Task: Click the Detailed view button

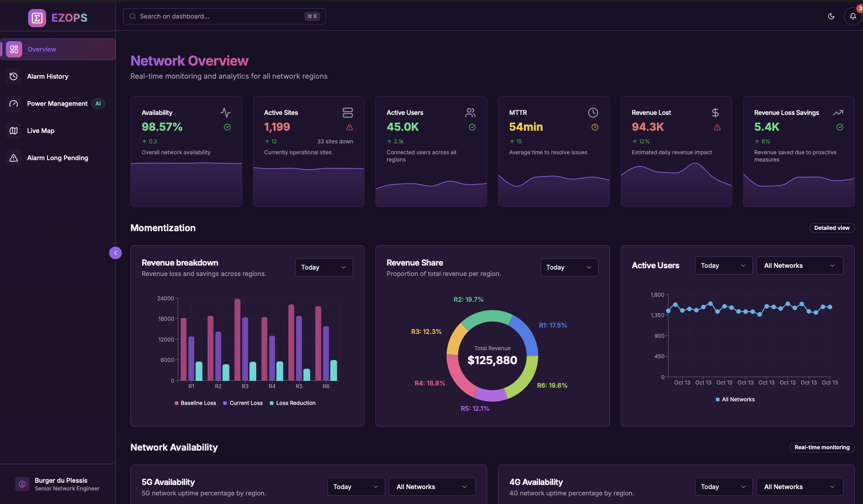Action: 832,228
